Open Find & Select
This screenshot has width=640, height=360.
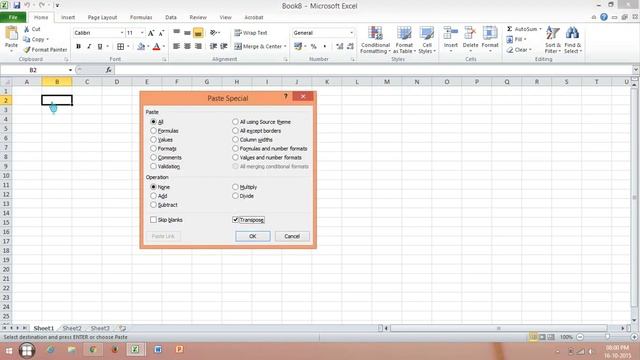pyautogui.click(x=573, y=40)
